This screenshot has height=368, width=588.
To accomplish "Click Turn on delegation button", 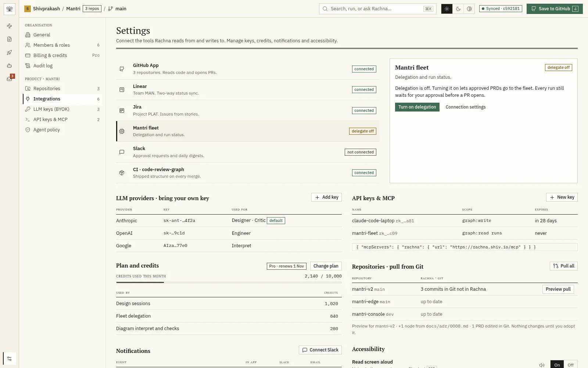I will (x=417, y=107).
